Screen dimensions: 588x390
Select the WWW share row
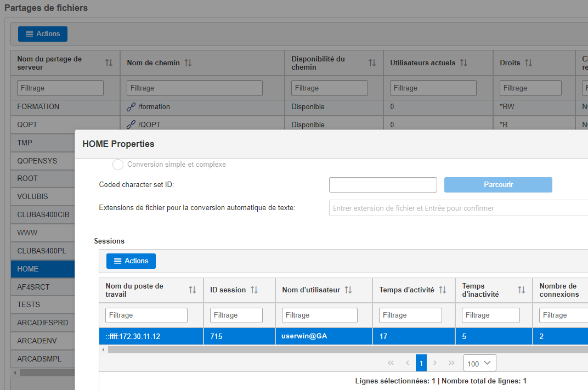[43, 233]
